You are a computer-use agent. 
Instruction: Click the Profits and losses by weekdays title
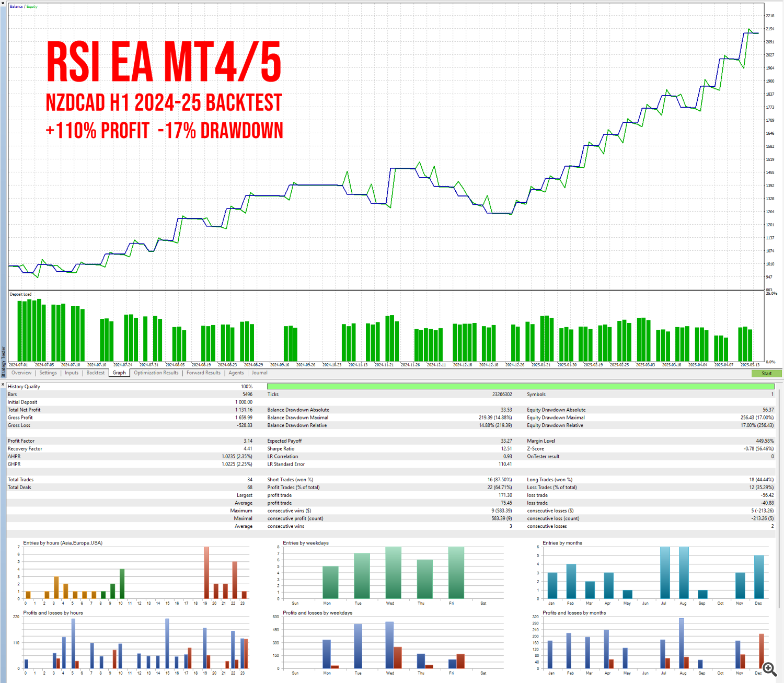pyautogui.click(x=318, y=613)
